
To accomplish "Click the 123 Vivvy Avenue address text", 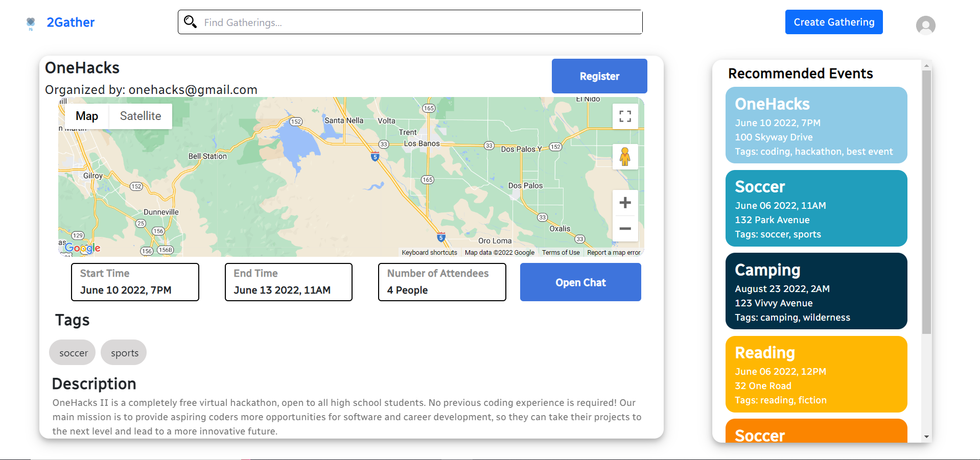I will coord(774,303).
